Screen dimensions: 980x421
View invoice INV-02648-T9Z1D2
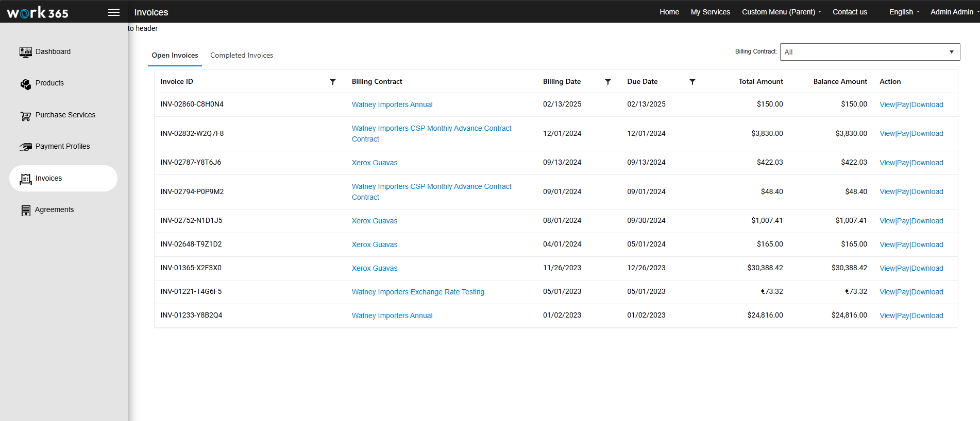tap(887, 244)
